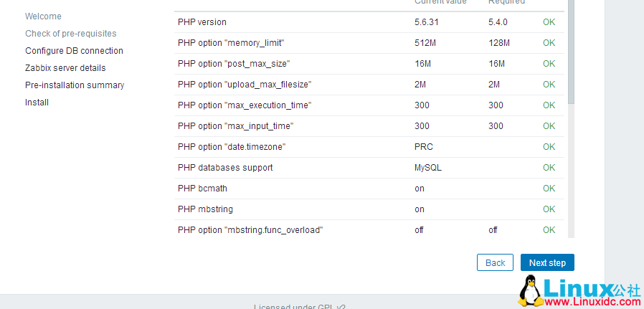The image size is (644, 309).
Task: Select Pre-installation summary step
Action: [75, 85]
